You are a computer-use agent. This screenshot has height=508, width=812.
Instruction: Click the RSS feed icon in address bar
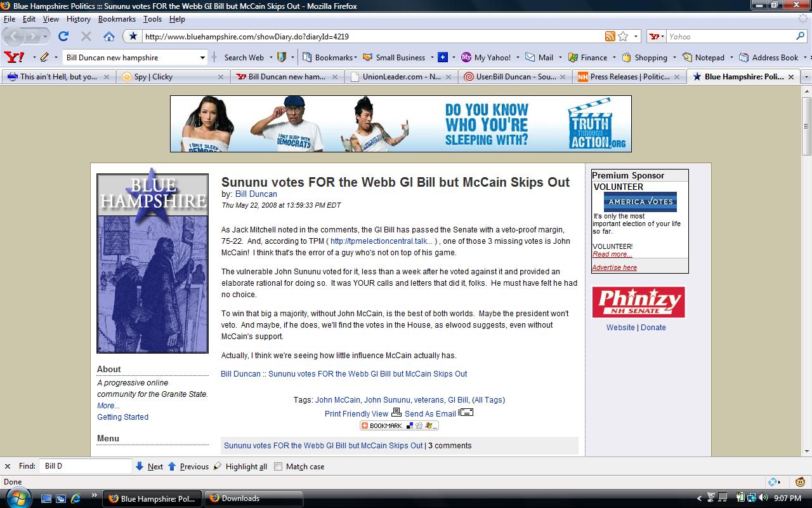click(x=610, y=36)
